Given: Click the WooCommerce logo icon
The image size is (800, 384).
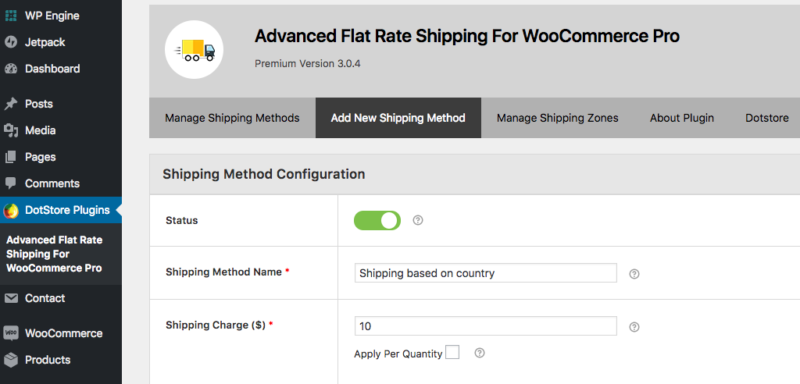Looking at the screenshot, I should coord(11,334).
